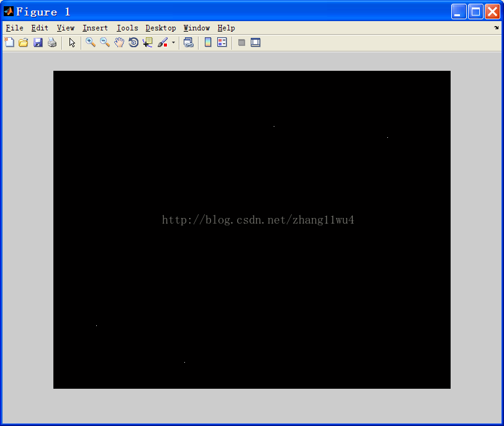Screen dimensions: 504x426
Task: Select the Data Cursor tool
Action: 148,42
